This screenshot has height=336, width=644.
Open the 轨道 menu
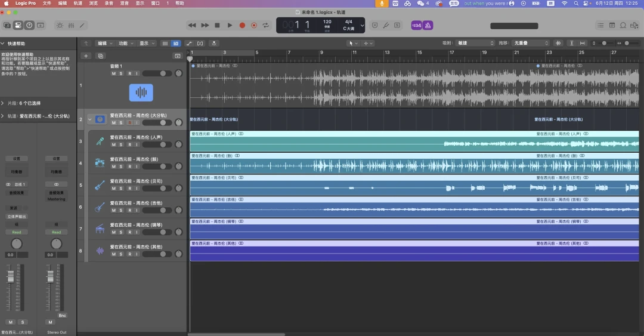tap(78, 4)
